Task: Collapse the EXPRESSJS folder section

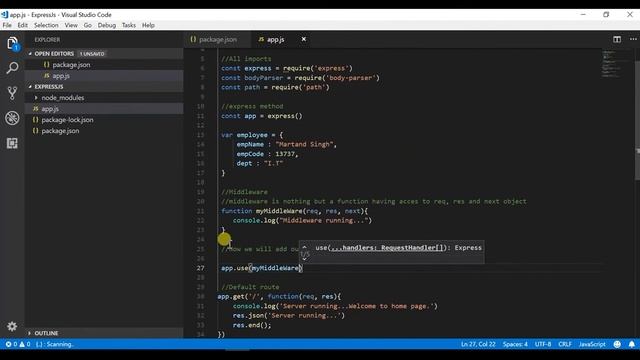Action: tap(30, 87)
